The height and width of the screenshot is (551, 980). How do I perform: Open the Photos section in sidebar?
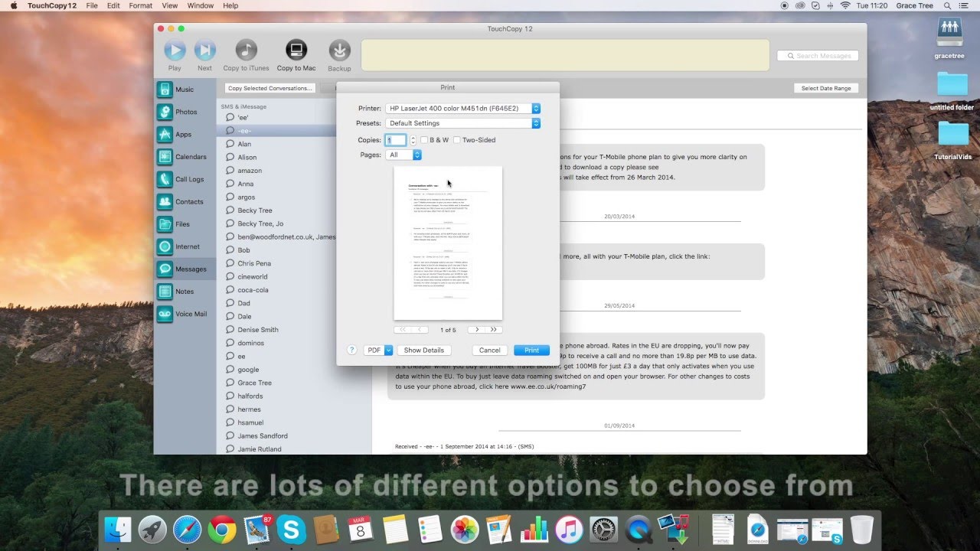coord(185,112)
